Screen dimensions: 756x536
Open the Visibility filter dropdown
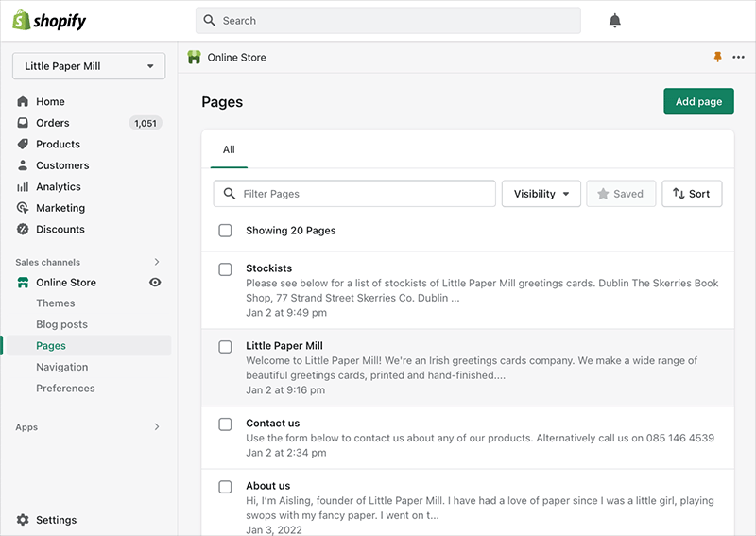pyautogui.click(x=541, y=194)
